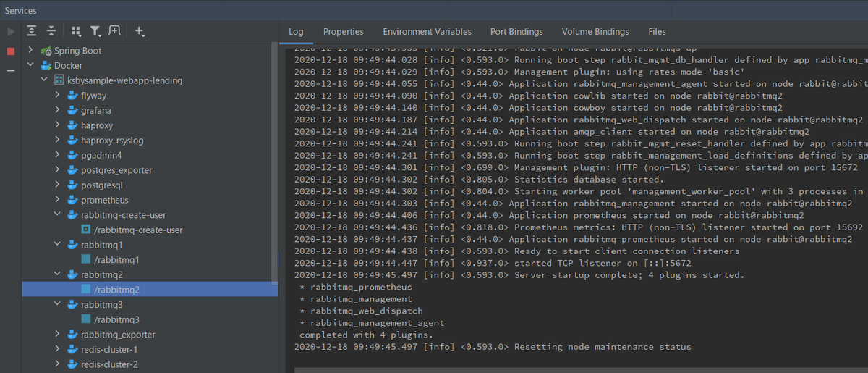Open the Files tab

pos(657,31)
